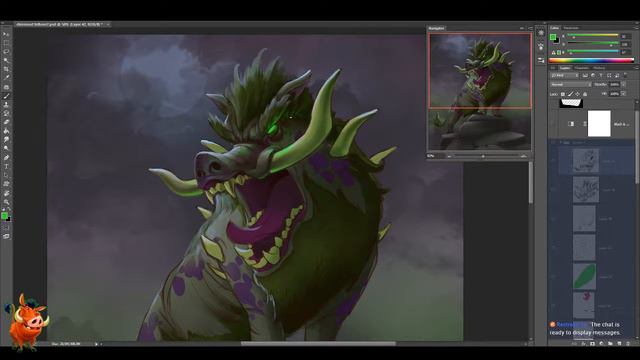Open the Color panel options menu
640x360 pixels.
(x=636, y=28)
